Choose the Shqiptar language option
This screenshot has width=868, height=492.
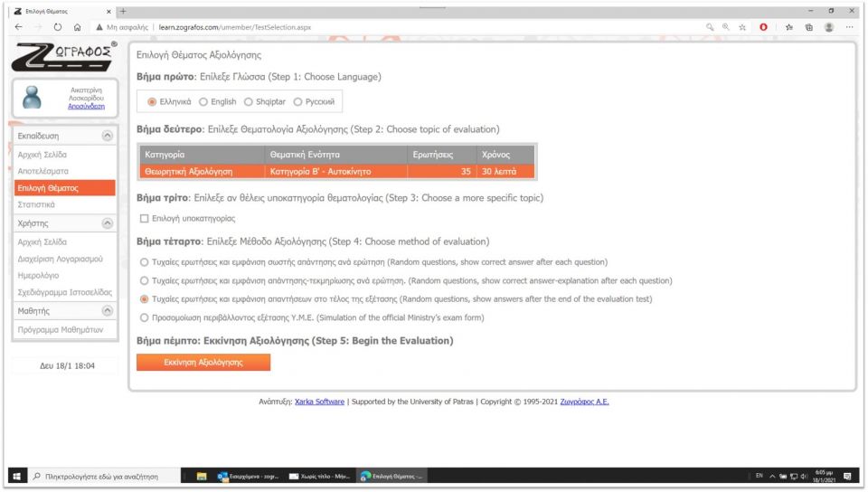coord(249,102)
